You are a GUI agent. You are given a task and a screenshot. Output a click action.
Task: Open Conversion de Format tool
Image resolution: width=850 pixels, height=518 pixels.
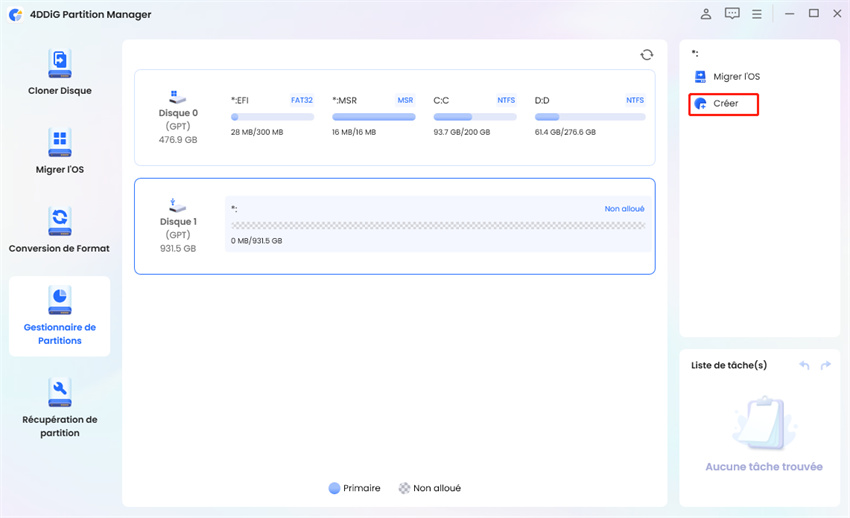coord(60,229)
